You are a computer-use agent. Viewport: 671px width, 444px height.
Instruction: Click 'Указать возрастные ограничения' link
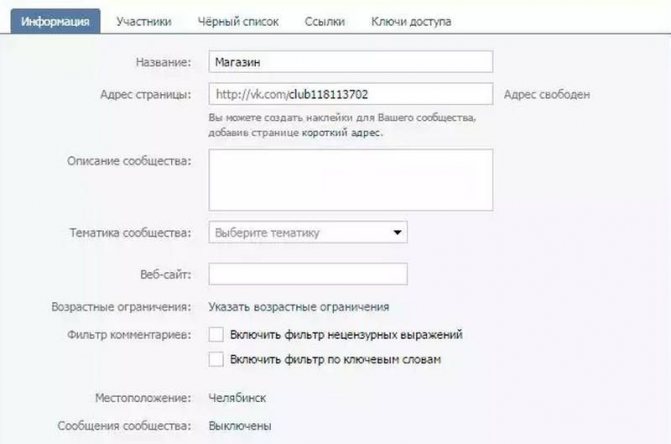click(299, 307)
